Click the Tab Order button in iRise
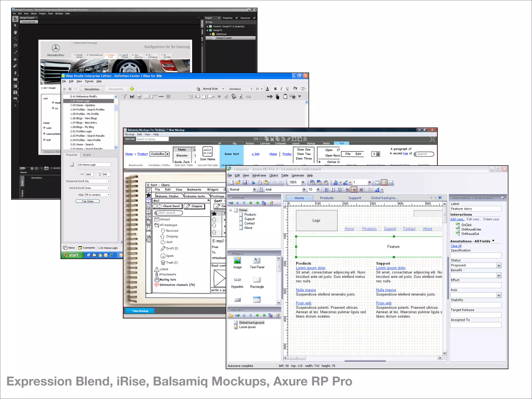 click(x=88, y=201)
